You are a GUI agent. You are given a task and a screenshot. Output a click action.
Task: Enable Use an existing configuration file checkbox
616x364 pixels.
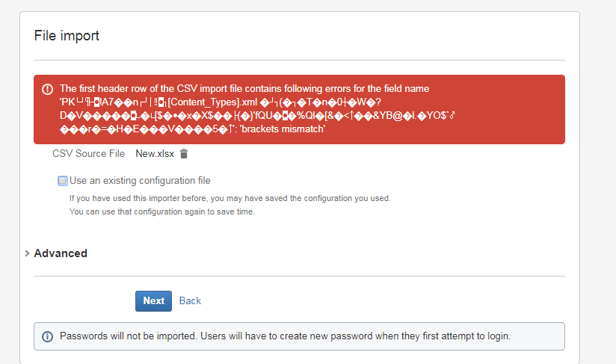(x=63, y=181)
